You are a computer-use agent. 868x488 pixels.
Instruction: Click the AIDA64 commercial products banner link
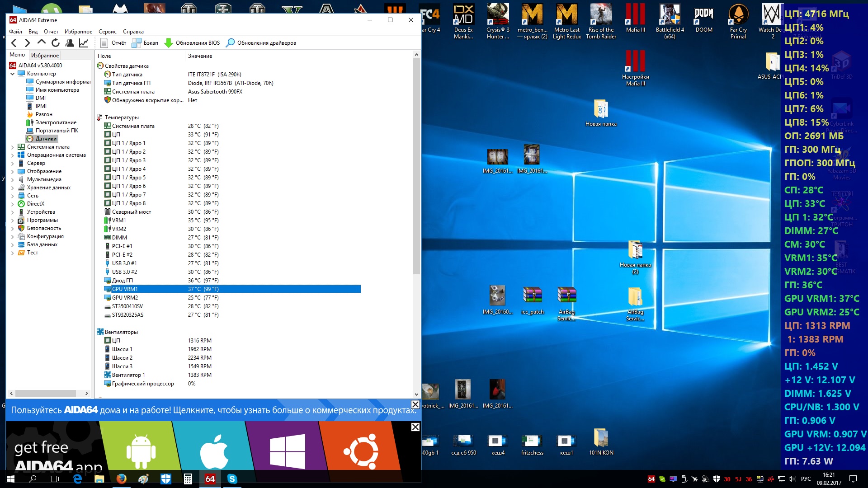(212, 410)
